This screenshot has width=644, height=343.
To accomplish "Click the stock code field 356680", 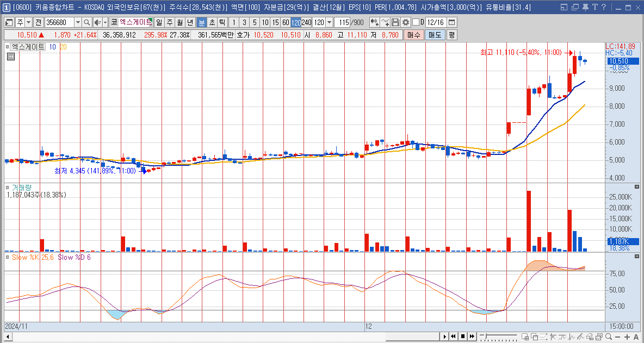I will [x=59, y=22].
